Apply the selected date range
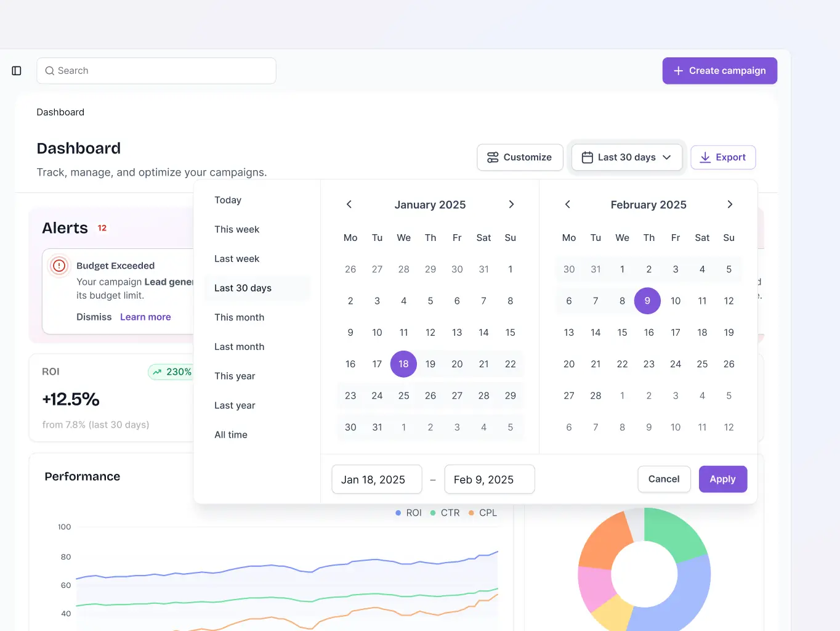 pyautogui.click(x=722, y=479)
